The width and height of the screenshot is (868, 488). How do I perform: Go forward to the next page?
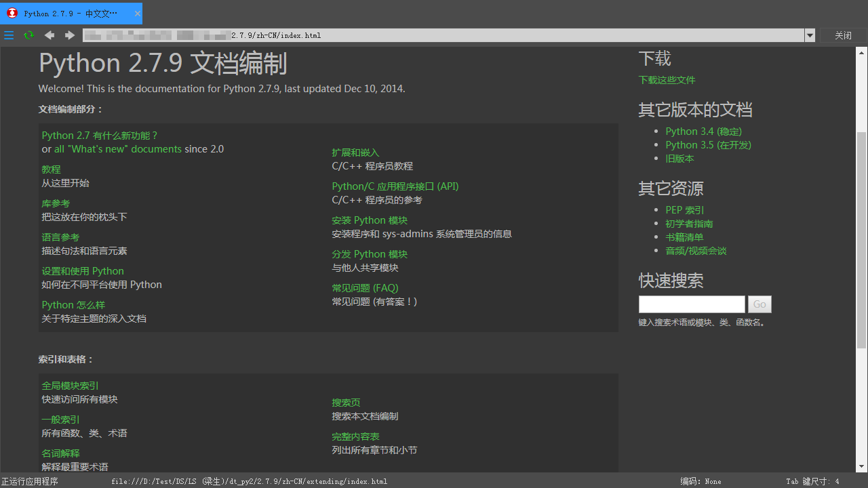[69, 35]
